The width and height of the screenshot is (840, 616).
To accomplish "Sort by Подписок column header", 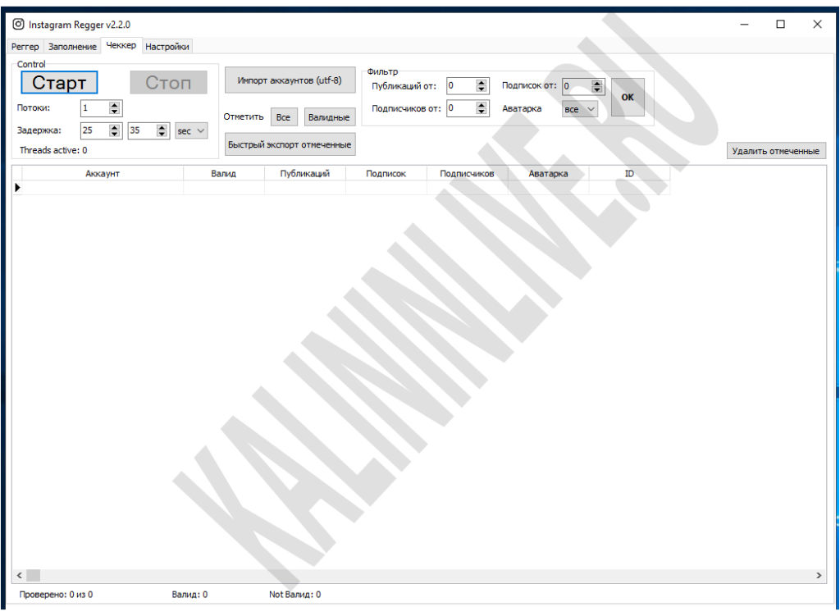I will [x=386, y=174].
